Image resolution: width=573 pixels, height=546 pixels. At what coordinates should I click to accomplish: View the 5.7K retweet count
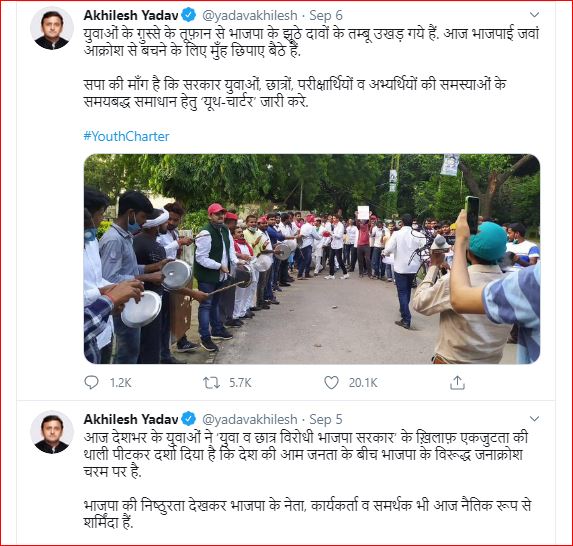click(240, 383)
